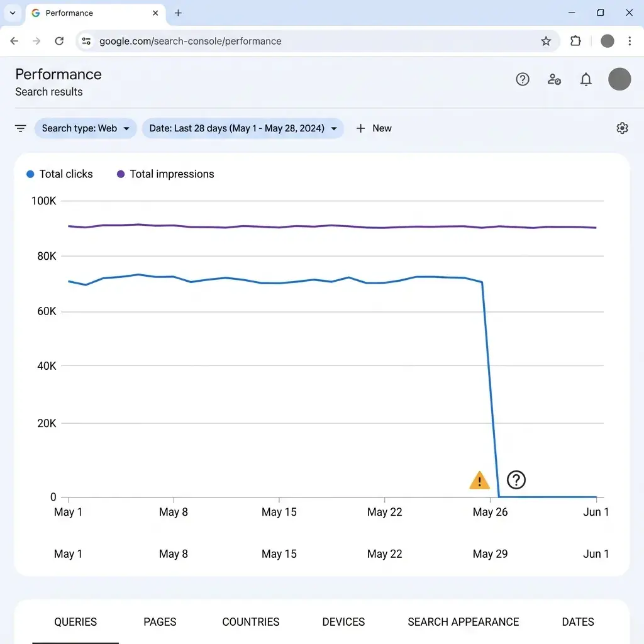
Task: Switch to the Pages tab
Action: tap(160, 622)
